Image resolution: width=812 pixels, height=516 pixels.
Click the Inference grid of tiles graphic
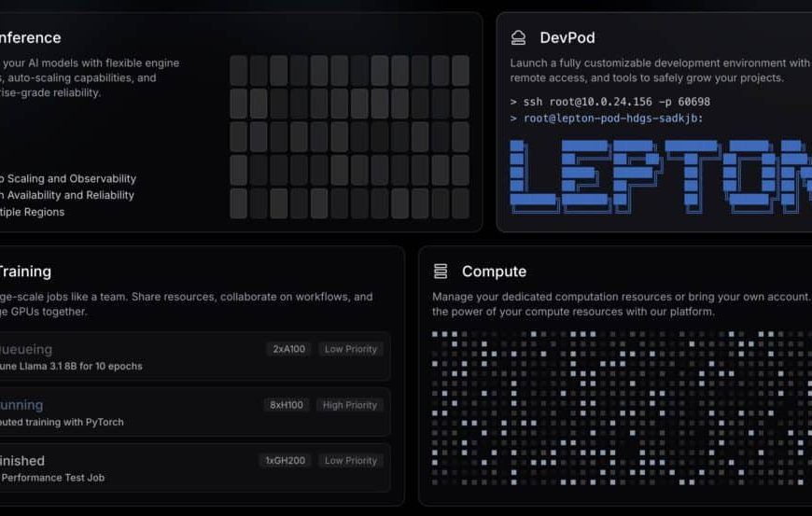(x=350, y=137)
